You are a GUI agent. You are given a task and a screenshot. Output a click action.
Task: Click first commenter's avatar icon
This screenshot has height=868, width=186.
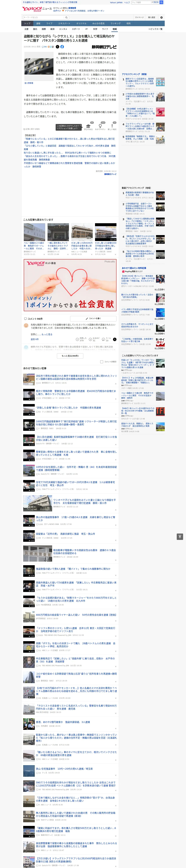(x=26, y=325)
